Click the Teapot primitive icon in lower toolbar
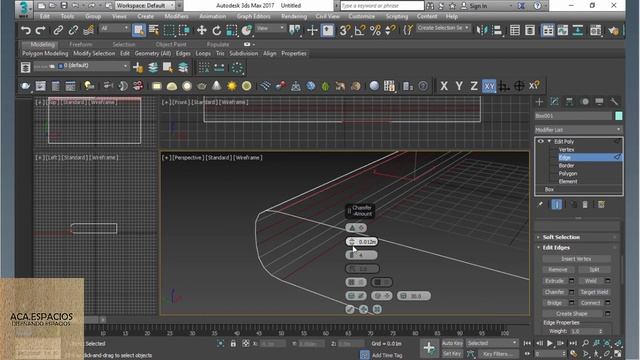This screenshot has height=360, width=640. [x=202, y=86]
